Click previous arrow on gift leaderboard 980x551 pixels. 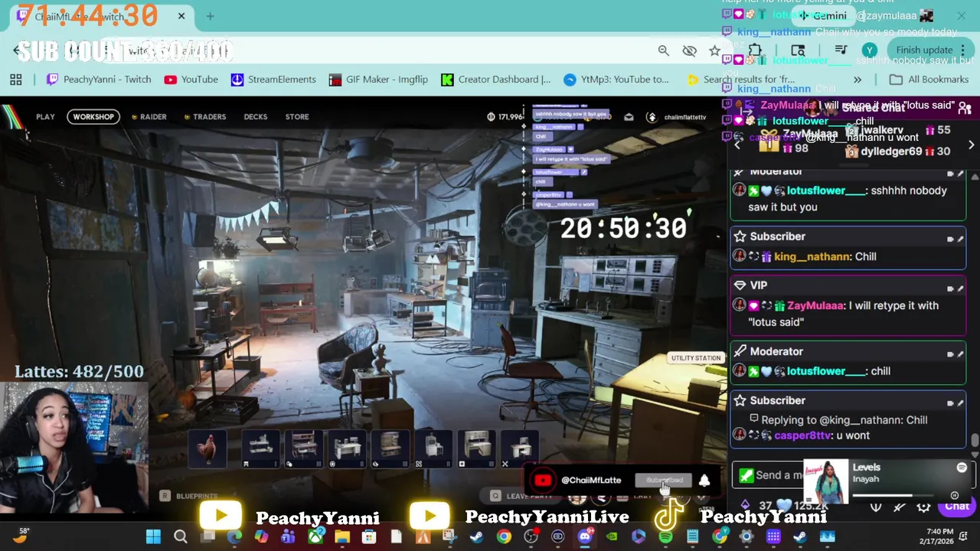pos(737,145)
